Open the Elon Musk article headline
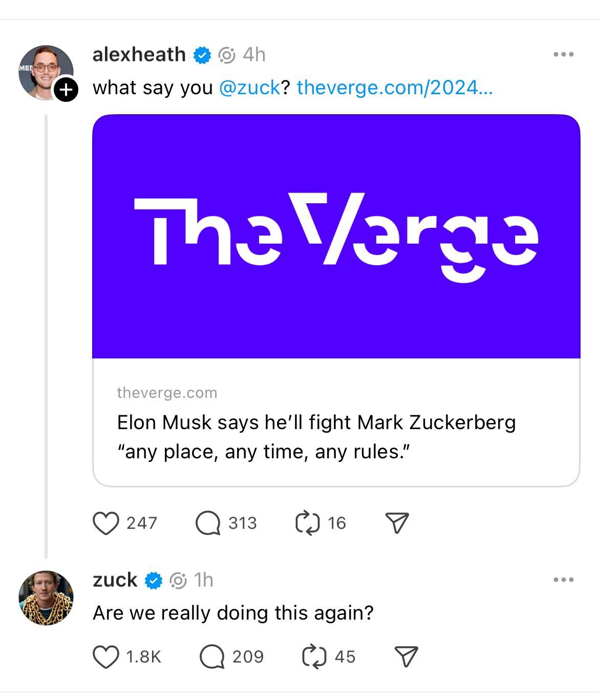599x700 pixels. pyautogui.click(x=316, y=437)
